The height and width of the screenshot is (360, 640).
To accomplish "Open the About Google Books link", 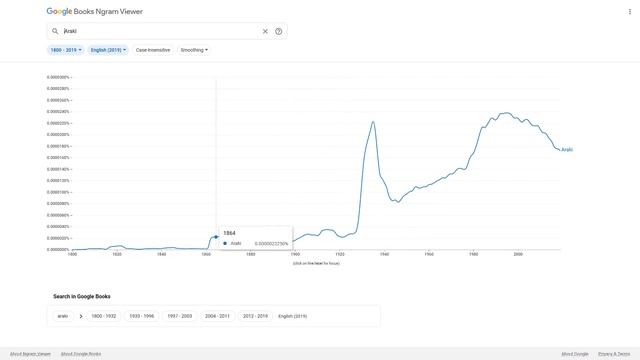I will (81, 354).
